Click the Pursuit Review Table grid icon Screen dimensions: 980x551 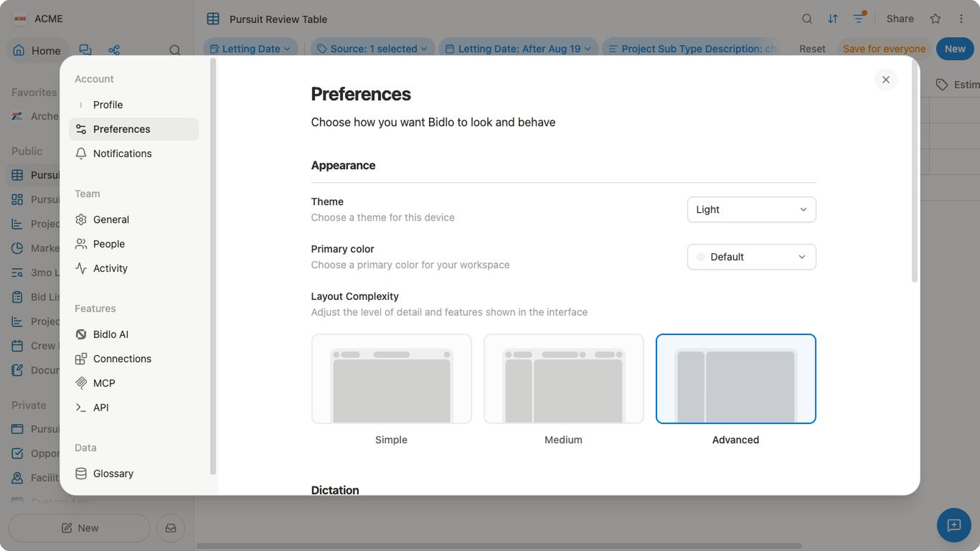tap(213, 19)
